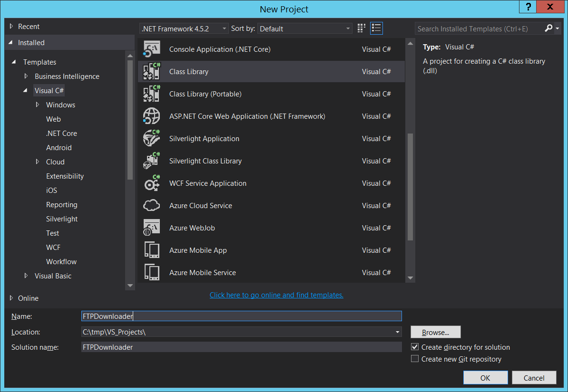The height and width of the screenshot is (392, 568).
Task: Select the Azure Mobile App icon
Action: [151, 250]
